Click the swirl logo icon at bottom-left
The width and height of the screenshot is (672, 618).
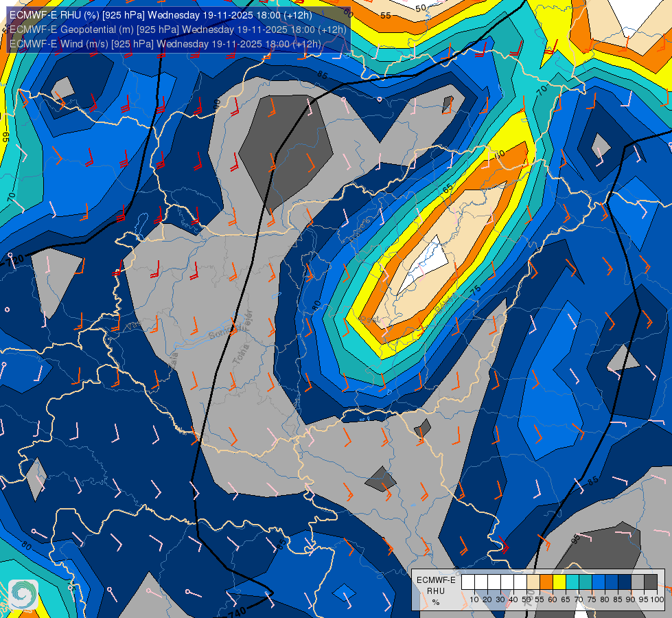[x=23, y=594]
